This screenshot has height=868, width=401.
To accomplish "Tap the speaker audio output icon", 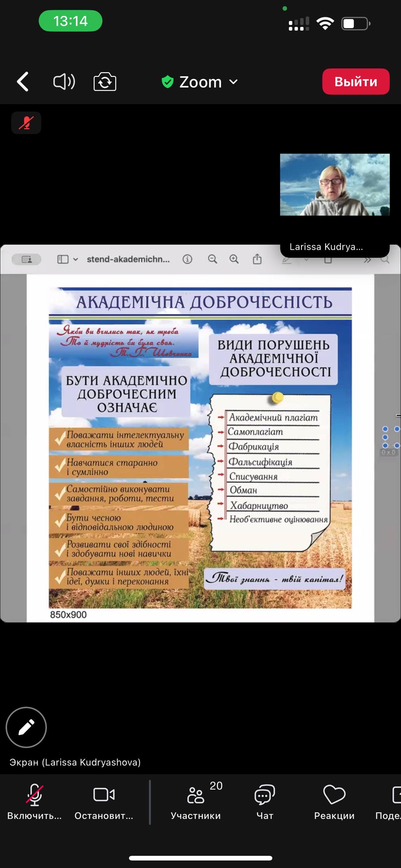I will coord(64,82).
